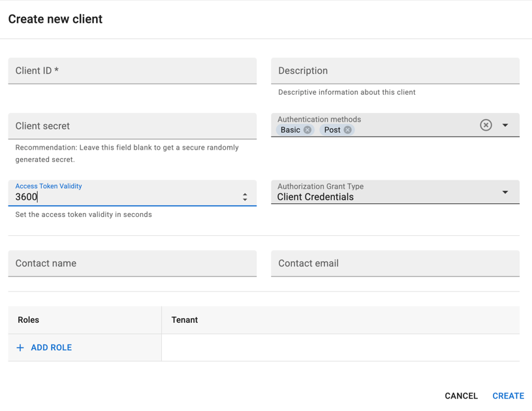Focus the Client secret field
Screen dimensions: 532x411
click(x=133, y=126)
